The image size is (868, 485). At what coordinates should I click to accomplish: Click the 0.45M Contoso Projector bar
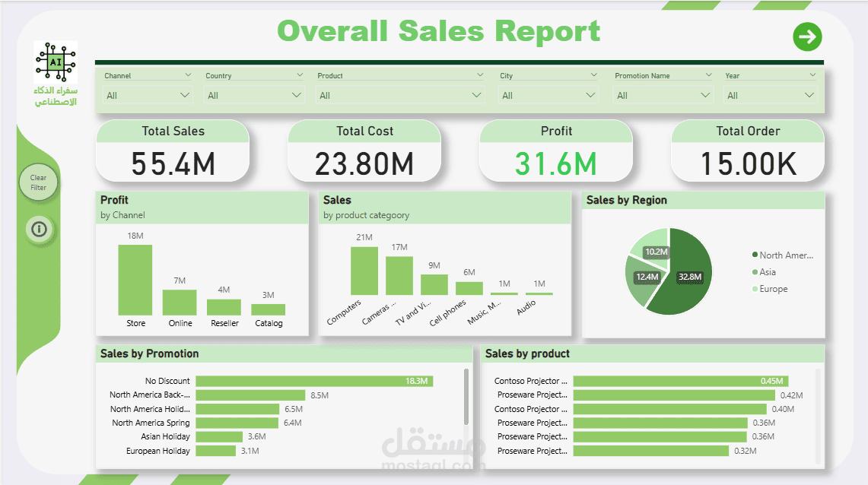(x=681, y=381)
